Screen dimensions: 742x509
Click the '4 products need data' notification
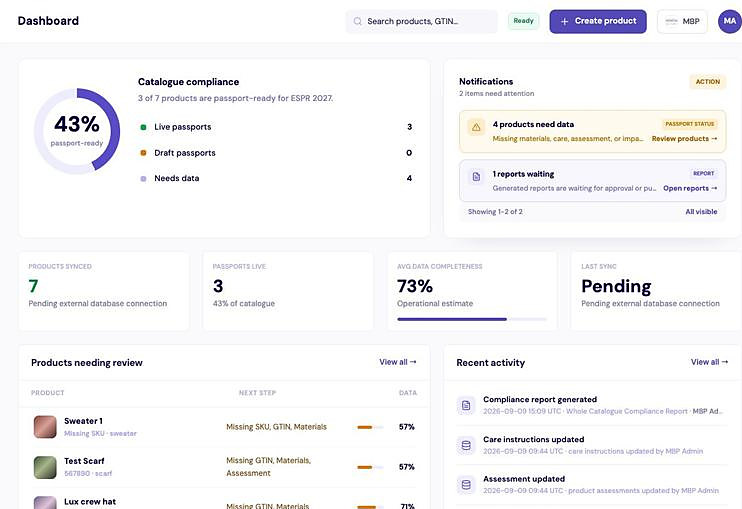point(592,132)
